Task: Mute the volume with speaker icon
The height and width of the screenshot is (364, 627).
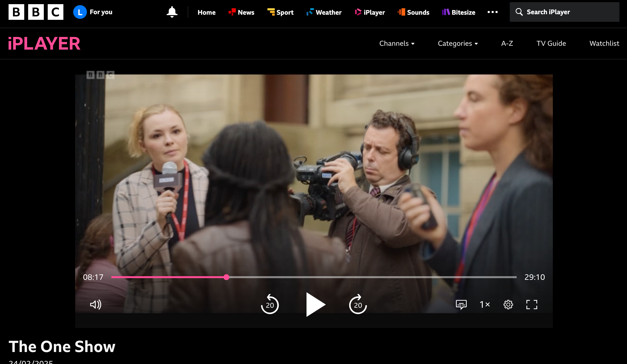Action: click(x=95, y=304)
